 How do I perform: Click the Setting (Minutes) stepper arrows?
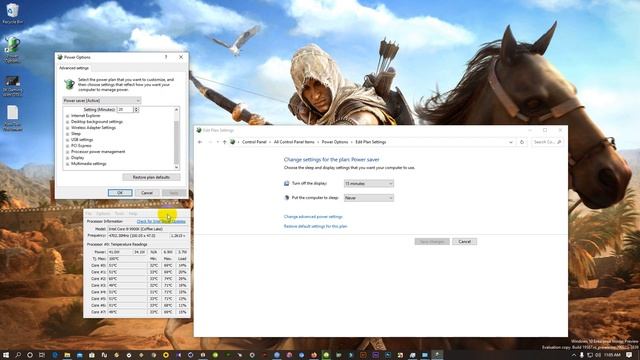point(136,109)
